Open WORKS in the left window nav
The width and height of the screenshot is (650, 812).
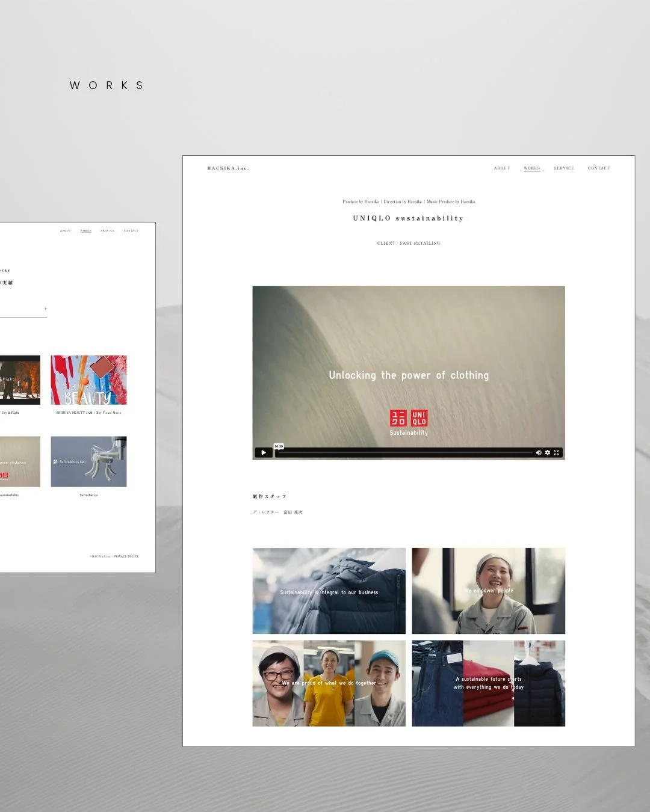click(86, 231)
